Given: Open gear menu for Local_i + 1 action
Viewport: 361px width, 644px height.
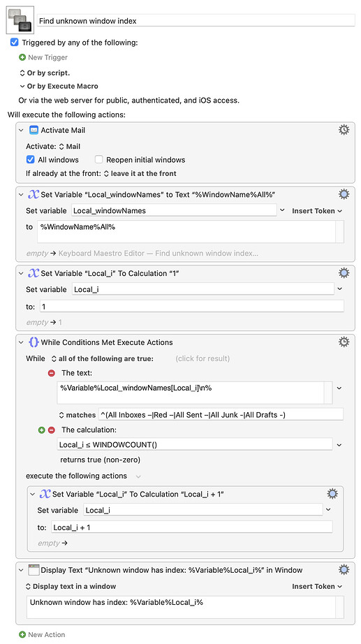Looking at the screenshot, I should (x=332, y=494).
